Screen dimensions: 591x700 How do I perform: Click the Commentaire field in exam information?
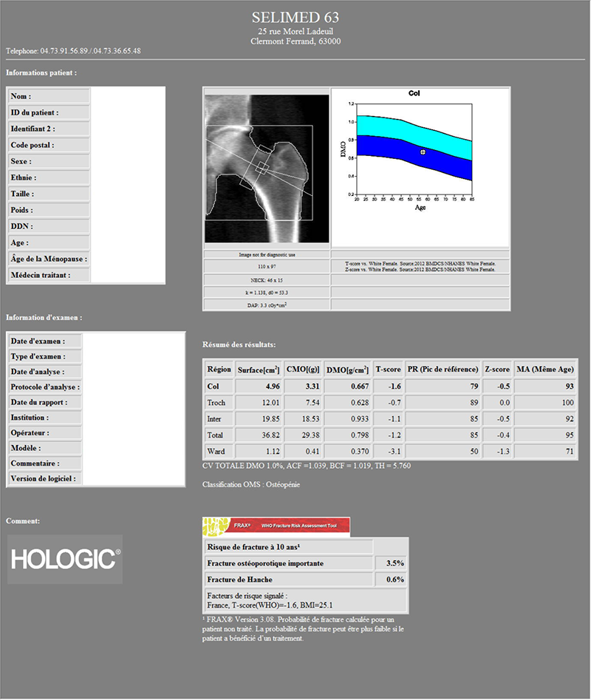pyautogui.click(x=133, y=463)
